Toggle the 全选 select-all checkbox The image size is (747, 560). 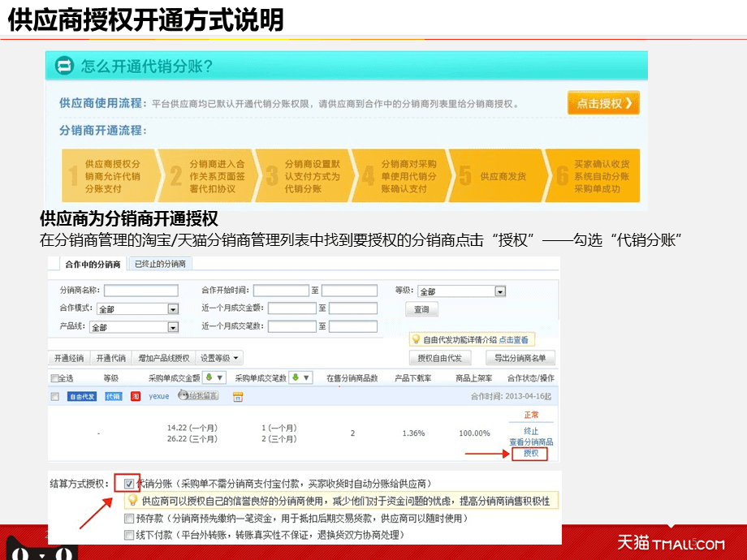(54, 378)
